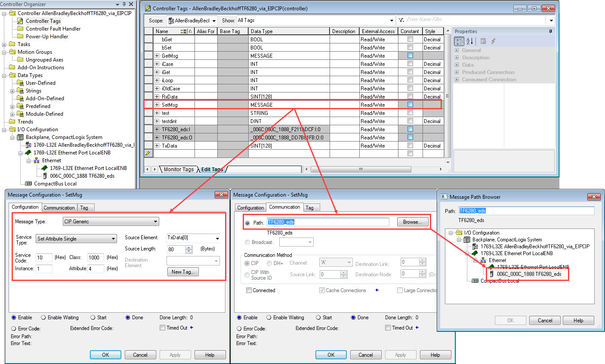
Task: Click the Ethernet network icon in organizer
Action: [37, 160]
